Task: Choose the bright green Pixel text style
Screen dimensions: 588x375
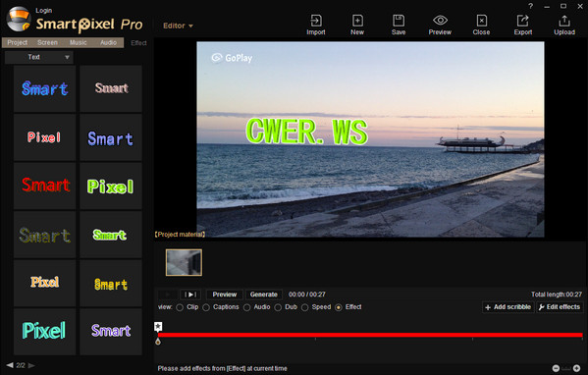Action: [x=111, y=186]
